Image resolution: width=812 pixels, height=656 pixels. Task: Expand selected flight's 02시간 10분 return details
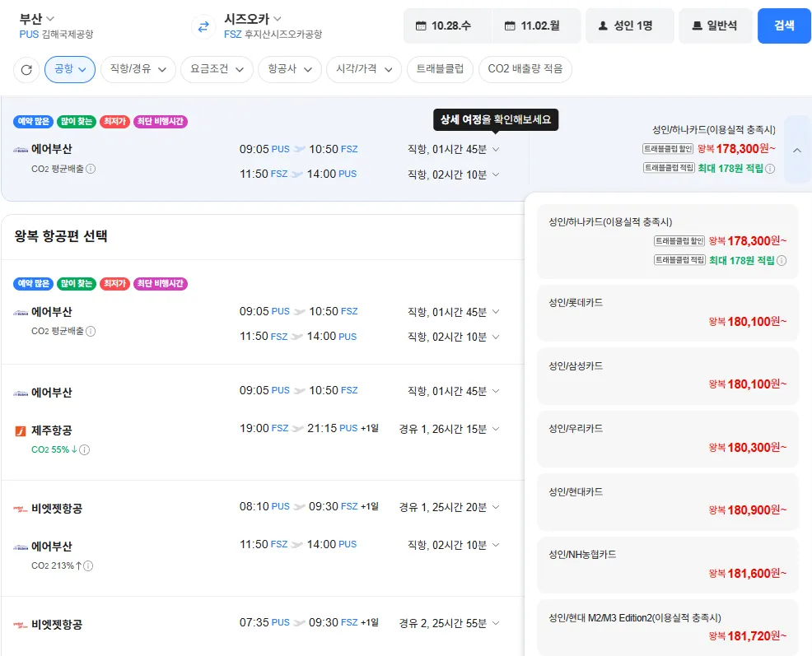496,174
